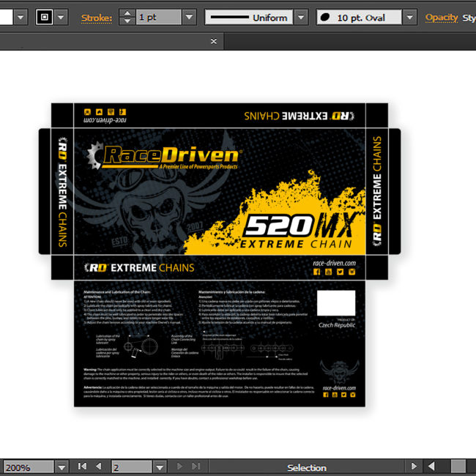Click the 10 pt. Oval brush box
The height and width of the screenshot is (476, 476).
(x=359, y=18)
